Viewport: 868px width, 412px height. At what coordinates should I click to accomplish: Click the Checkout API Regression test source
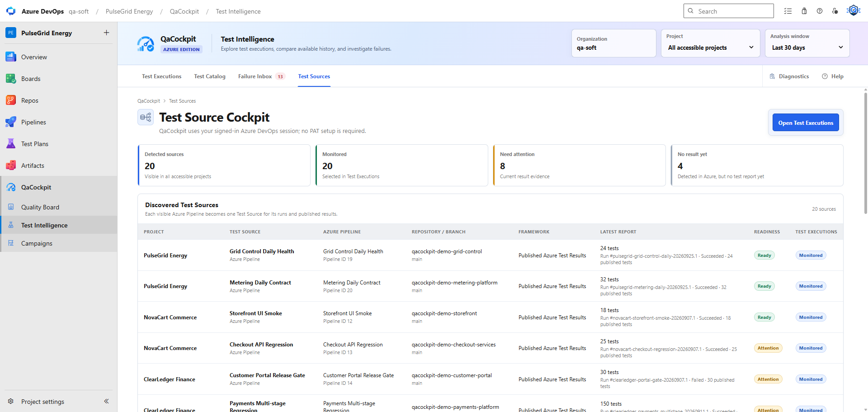point(261,345)
